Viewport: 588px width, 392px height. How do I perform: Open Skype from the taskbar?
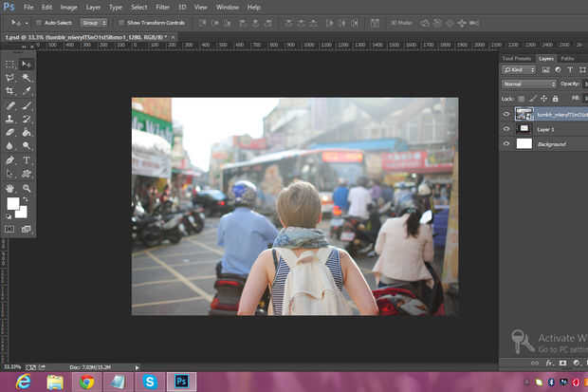[150, 382]
